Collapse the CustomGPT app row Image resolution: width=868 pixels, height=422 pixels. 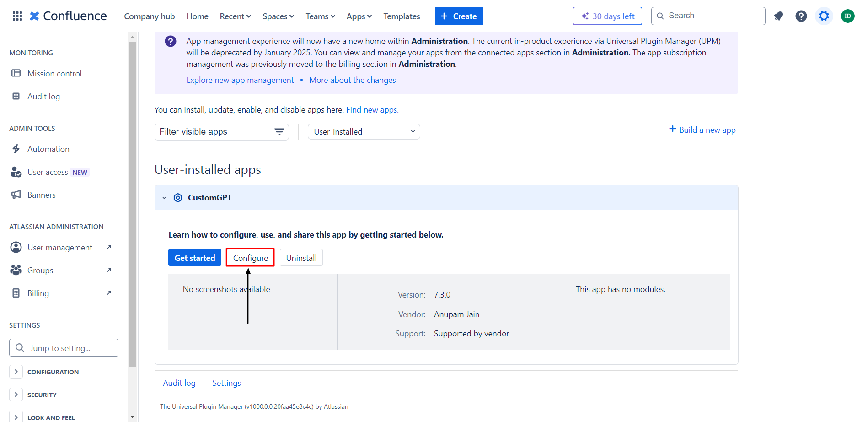tap(164, 198)
